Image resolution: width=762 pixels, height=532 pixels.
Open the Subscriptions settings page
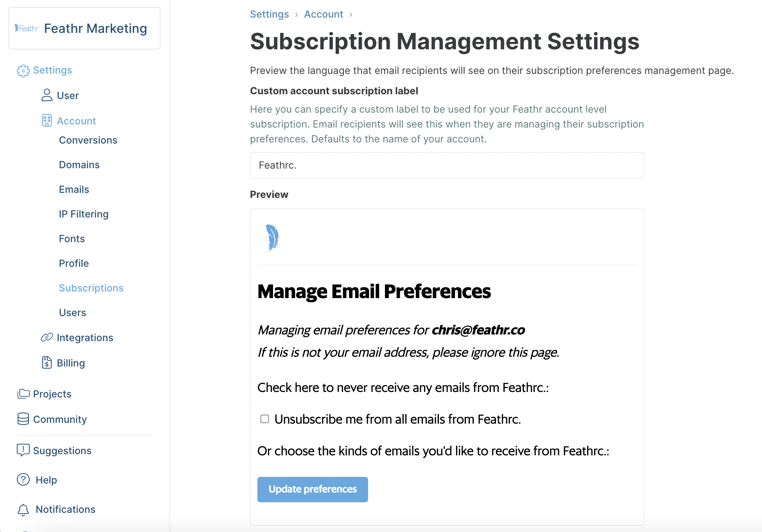point(91,288)
